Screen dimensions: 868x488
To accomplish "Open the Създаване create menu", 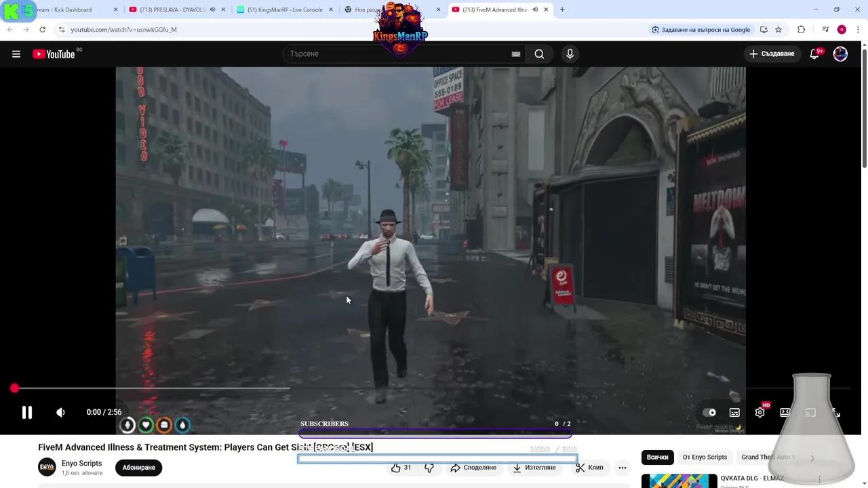I will 772,54.
